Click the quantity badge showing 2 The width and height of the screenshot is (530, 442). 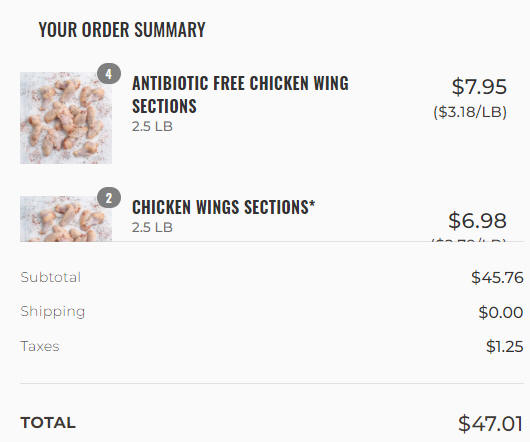109,198
